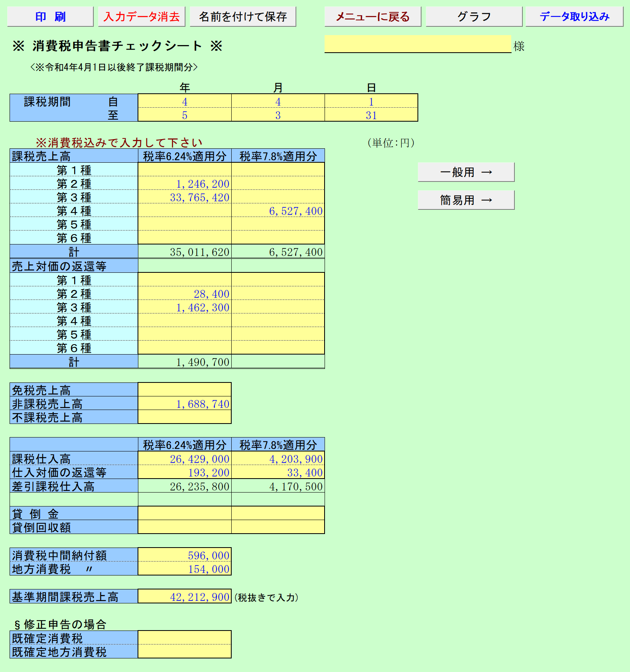
Task: Select 課税売上高 第1種 6.24% cell
Action: tap(185, 170)
